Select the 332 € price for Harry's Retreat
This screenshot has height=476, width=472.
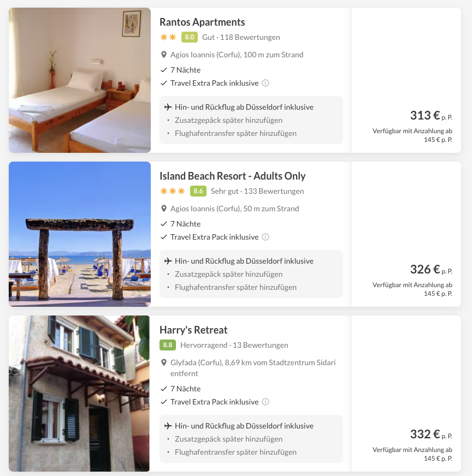tap(425, 434)
